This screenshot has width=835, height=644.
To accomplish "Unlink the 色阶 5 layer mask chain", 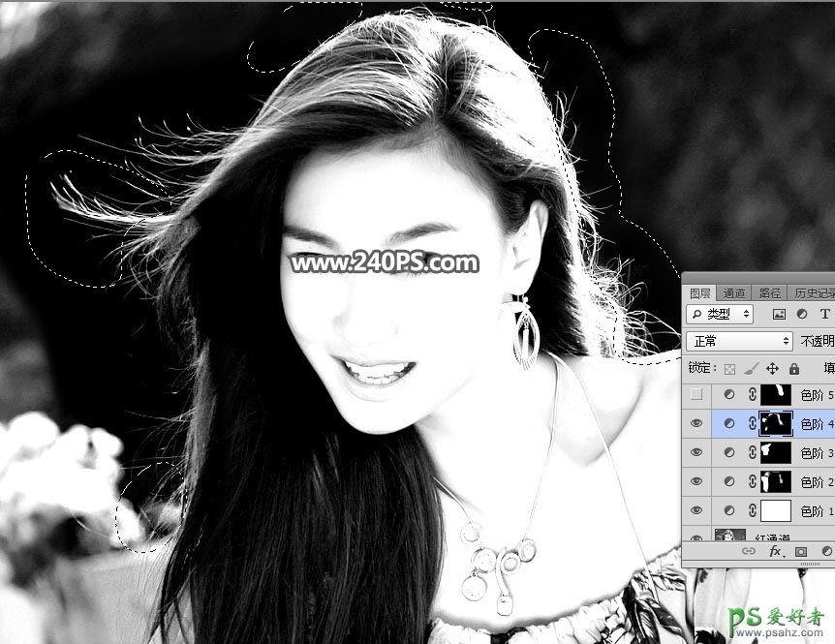I will [x=752, y=394].
